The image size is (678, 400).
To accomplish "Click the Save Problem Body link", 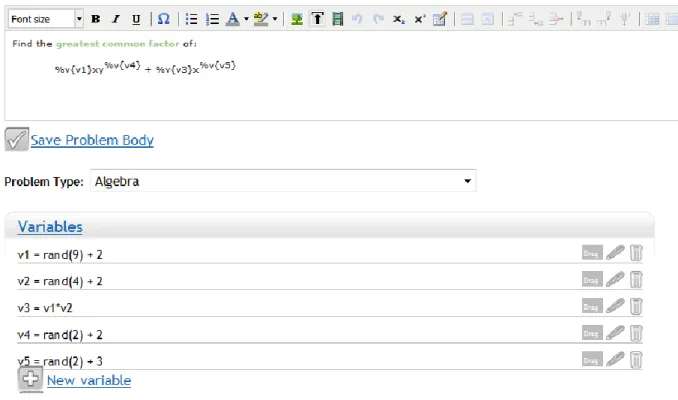I will (92, 140).
